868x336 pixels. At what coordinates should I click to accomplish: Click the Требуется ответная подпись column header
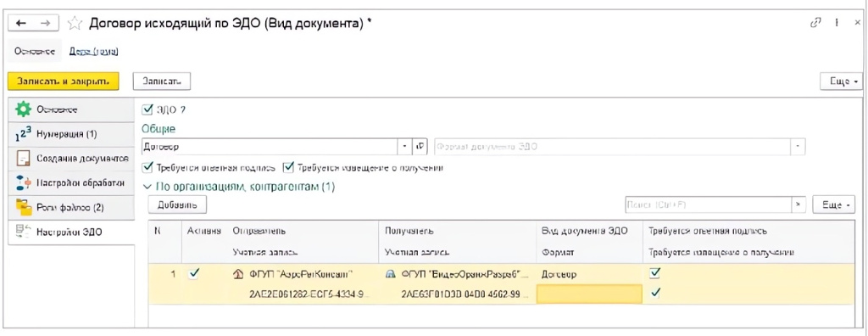708,231
